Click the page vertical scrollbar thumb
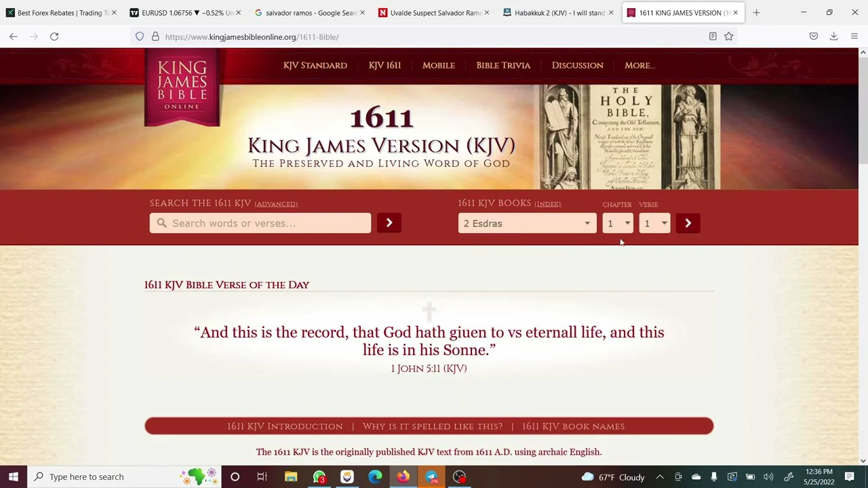The height and width of the screenshot is (488, 868). click(863, 112)
